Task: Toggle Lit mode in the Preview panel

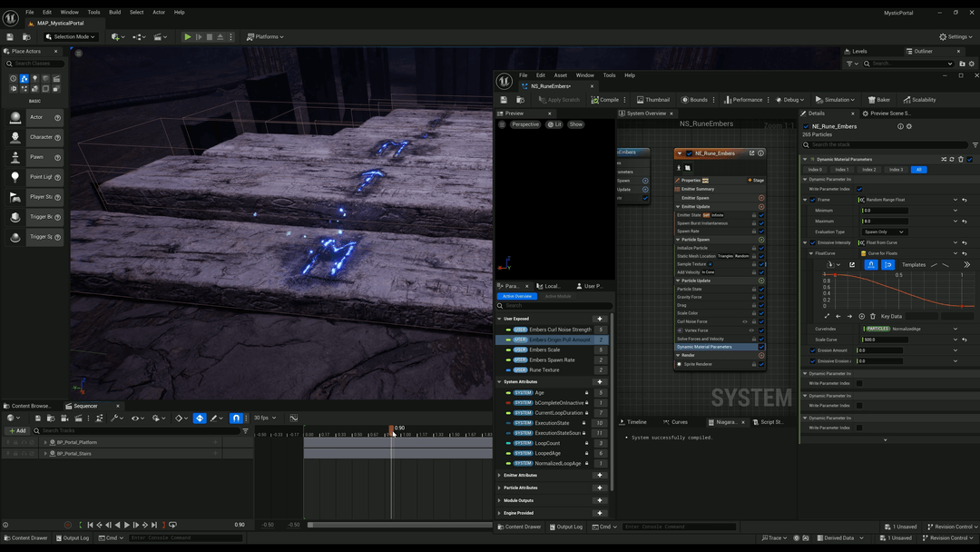Action: tap(554, 124)
